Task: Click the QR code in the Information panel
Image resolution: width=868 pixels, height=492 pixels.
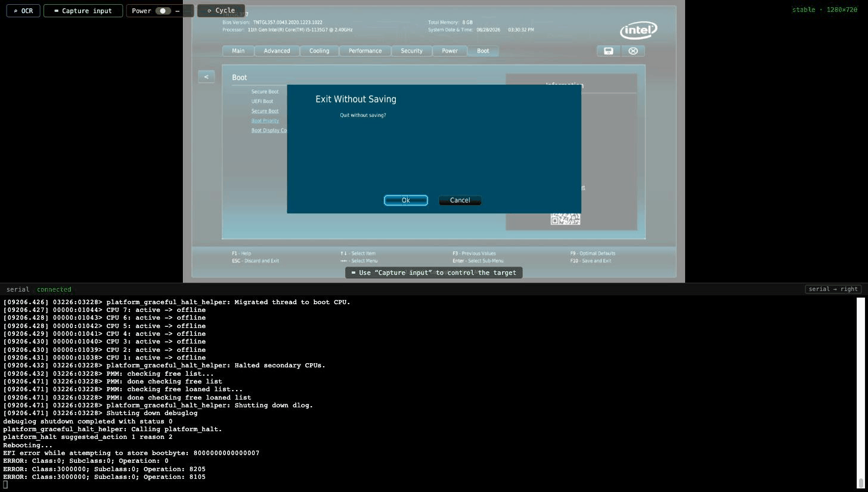Action: click(565, 218)
